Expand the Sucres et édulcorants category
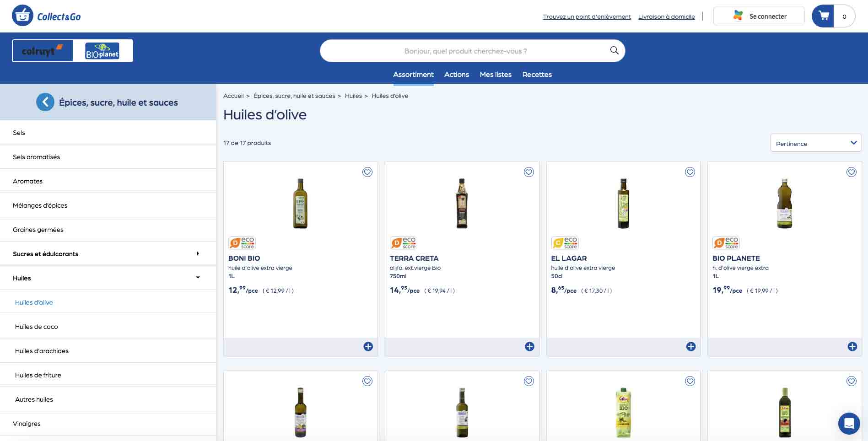 198,253
